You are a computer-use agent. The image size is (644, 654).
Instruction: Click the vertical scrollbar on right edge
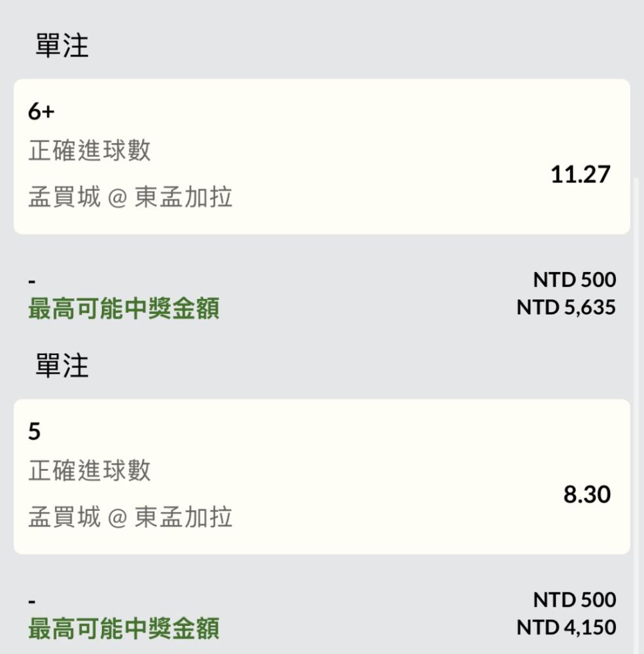tap(636, 415)
